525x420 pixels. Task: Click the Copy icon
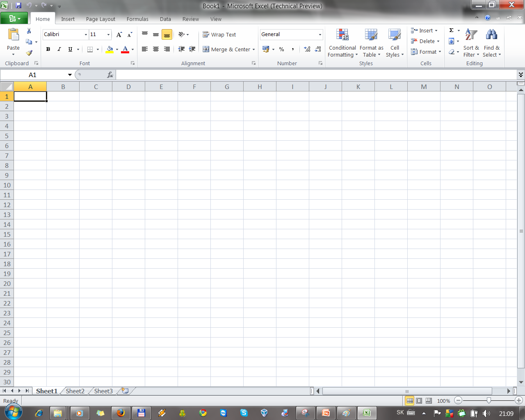pyautogui.click(x=29, y=42)
